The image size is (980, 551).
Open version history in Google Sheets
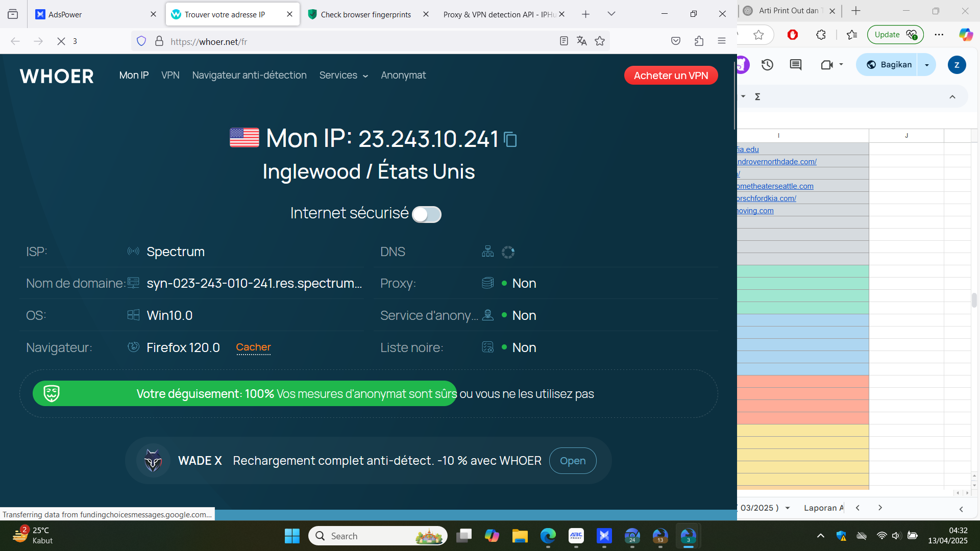click(768, 65)
